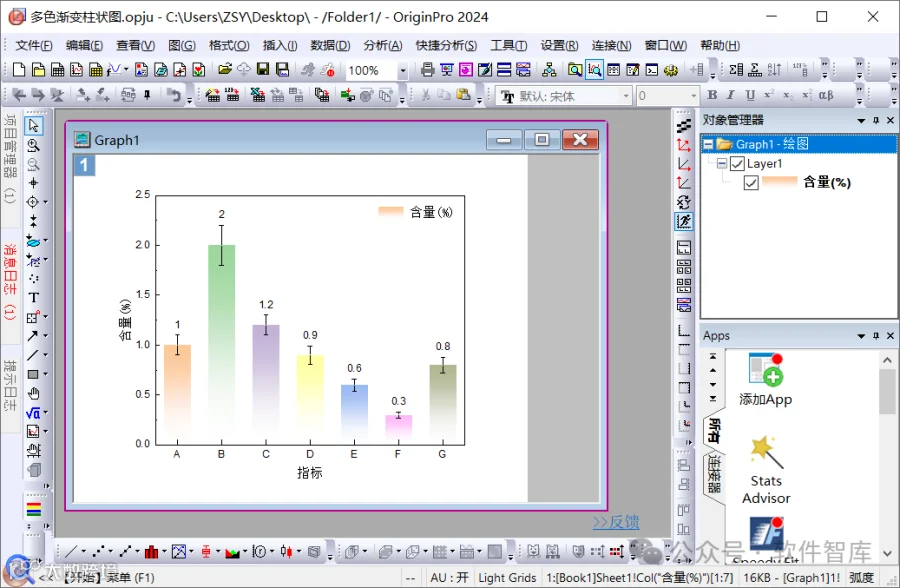Open the 编辑(E) menu
The height and width of the screenshot is (588, 900).
84,45
